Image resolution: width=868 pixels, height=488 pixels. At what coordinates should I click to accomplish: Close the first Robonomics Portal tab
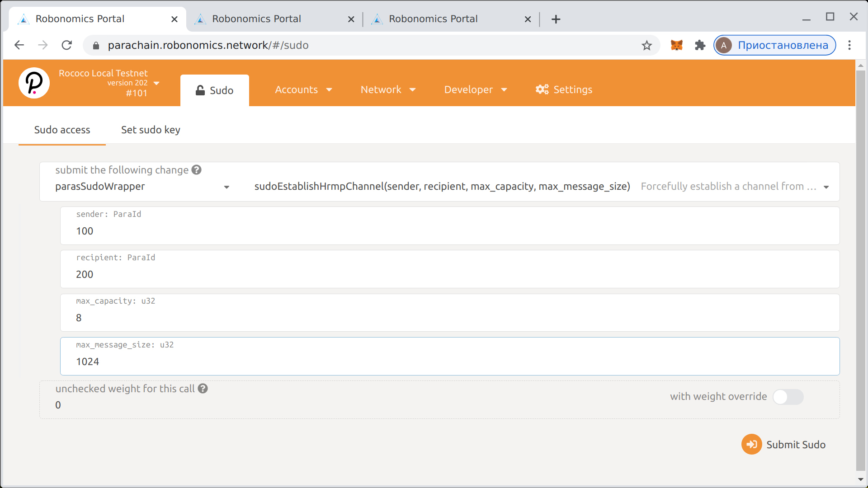pos(175,19)
